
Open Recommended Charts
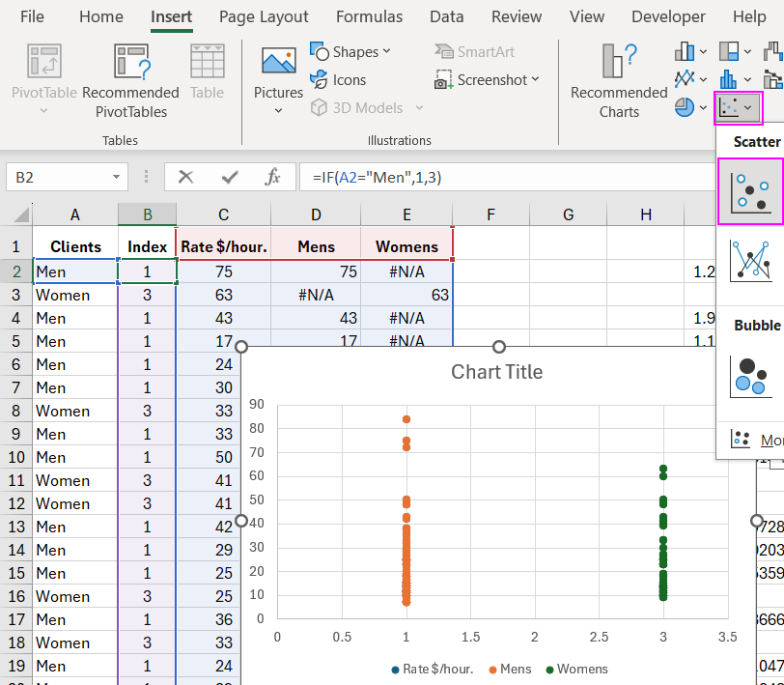click(x=619, y=82)
